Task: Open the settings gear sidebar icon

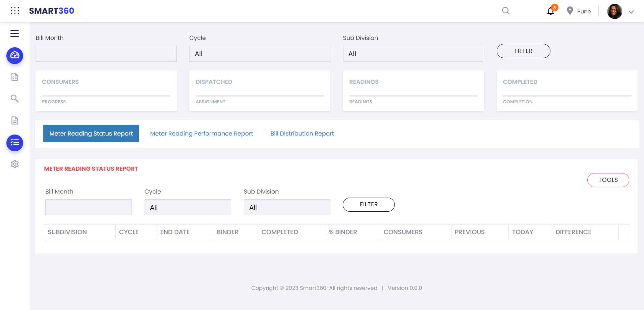Action: pos(15,164)
